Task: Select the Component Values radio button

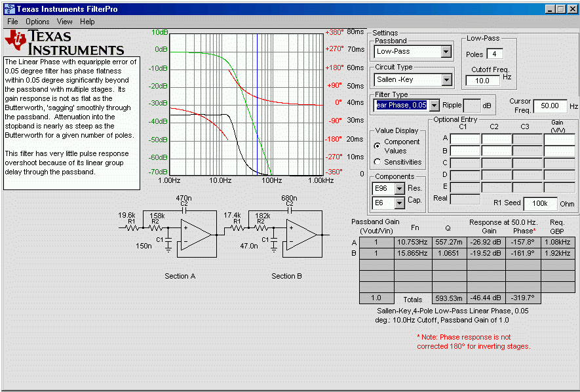Action: tap(377, 146)
